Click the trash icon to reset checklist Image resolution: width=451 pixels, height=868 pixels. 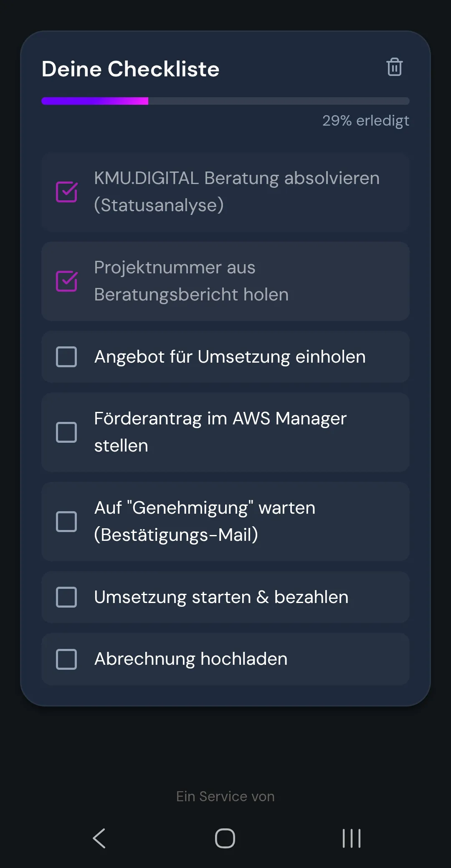click(394, 67)
